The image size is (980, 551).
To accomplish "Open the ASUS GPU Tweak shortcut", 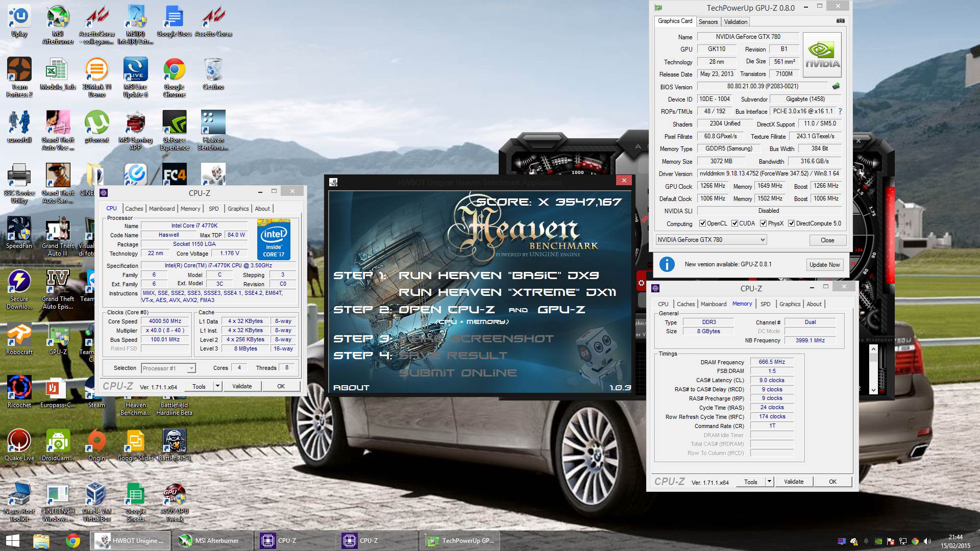I will click(174, 502).
